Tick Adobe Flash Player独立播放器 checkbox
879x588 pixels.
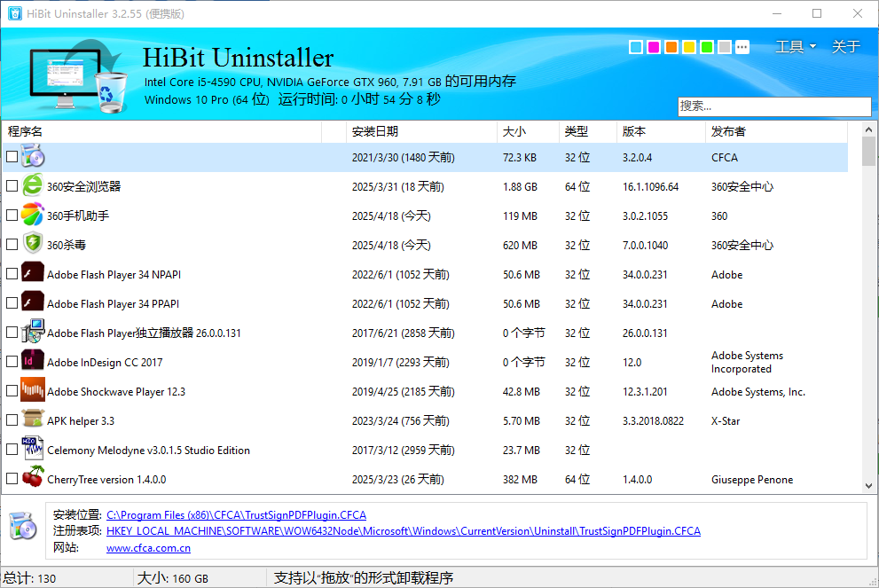click(12, 332)
